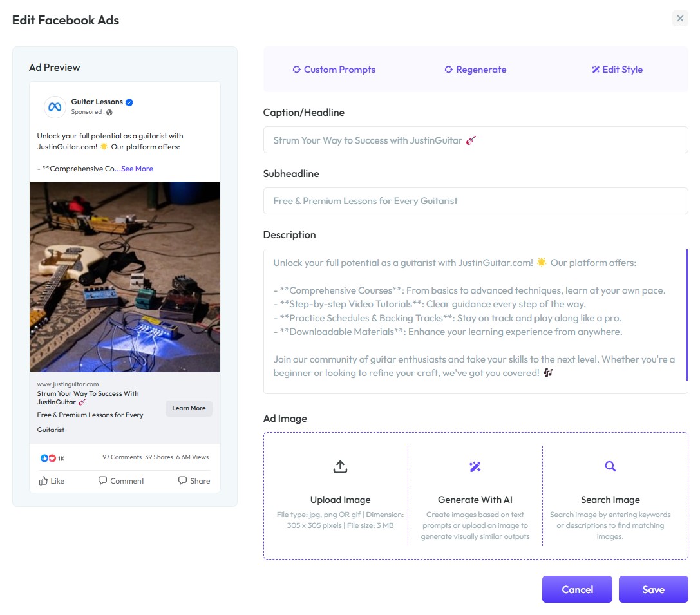Click the guitar pedals ad image

(x=125, y=277)
